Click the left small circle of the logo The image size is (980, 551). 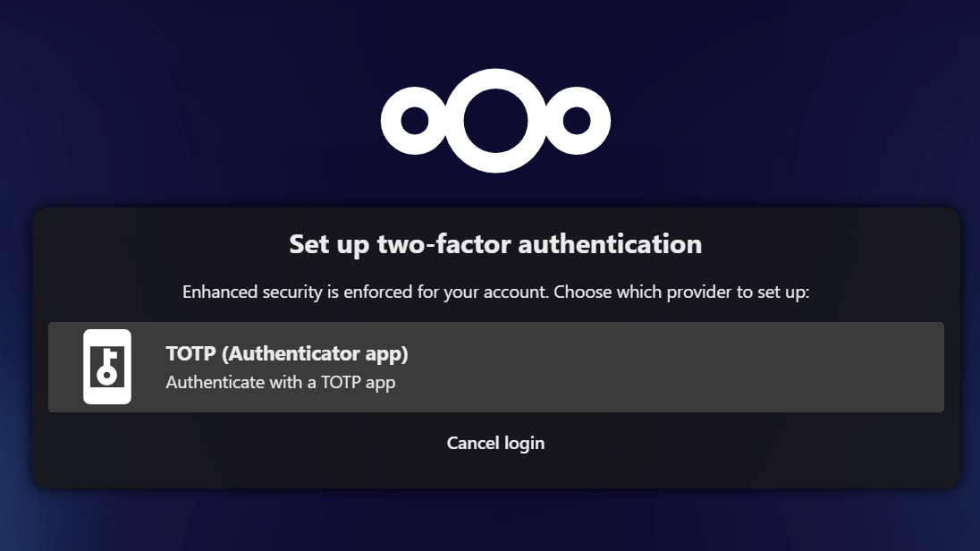point(414,121)
